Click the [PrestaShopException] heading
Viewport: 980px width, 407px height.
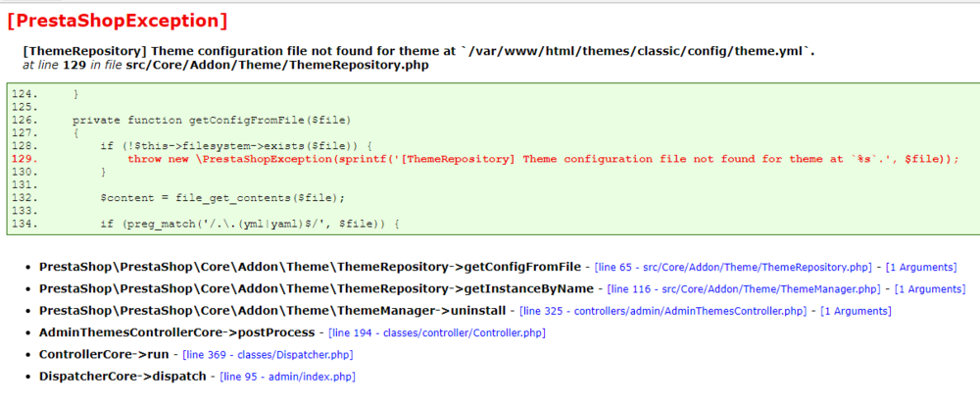pyautogui.click(x=118, y=21)
